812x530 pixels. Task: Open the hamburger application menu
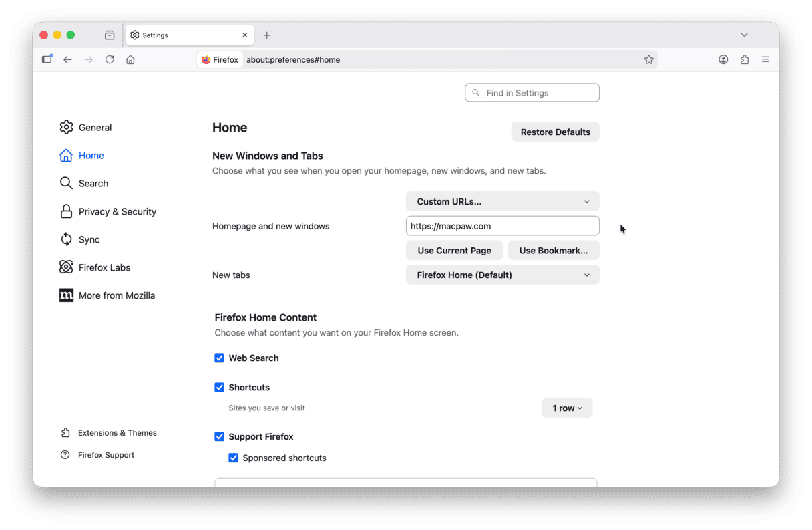[765, 59]
